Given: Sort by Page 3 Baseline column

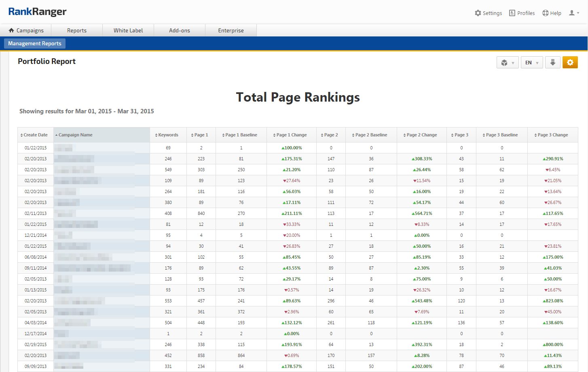Looking at the screenshot, I should 501,135.
